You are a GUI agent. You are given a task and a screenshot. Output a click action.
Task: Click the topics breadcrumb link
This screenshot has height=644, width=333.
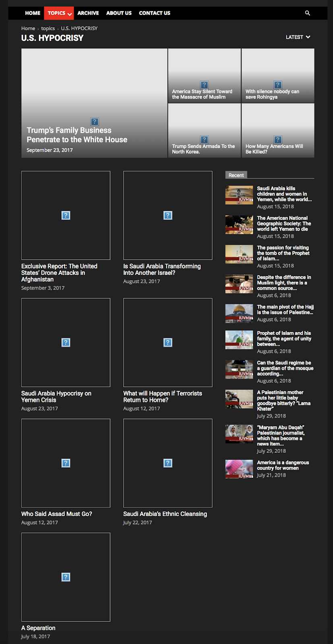point(48,28)
